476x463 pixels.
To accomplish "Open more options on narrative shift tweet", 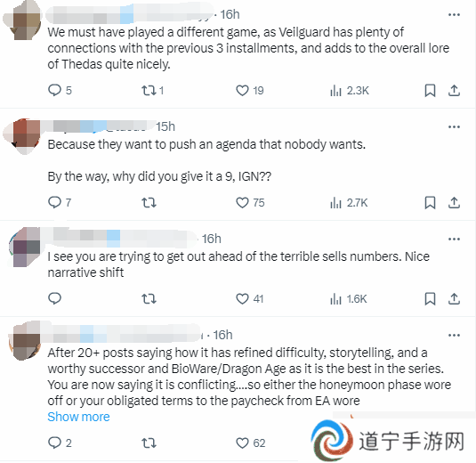I will (x=454, y=240).
